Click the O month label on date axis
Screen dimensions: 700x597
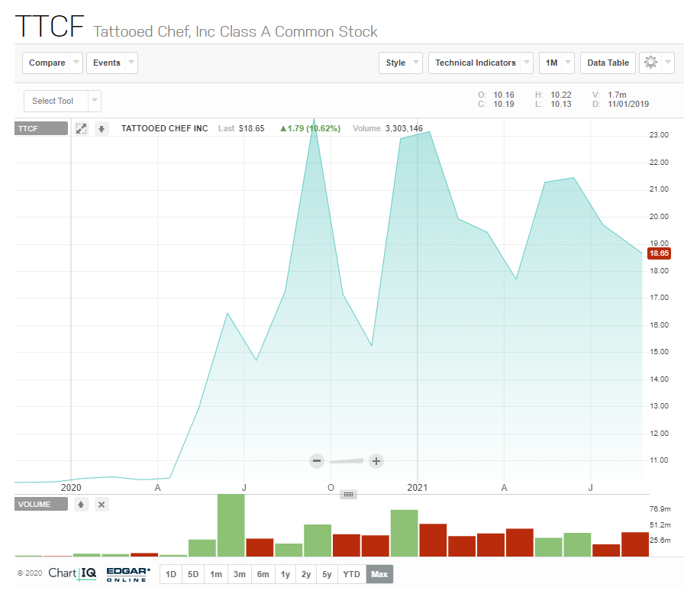click(x=331, y=488)
